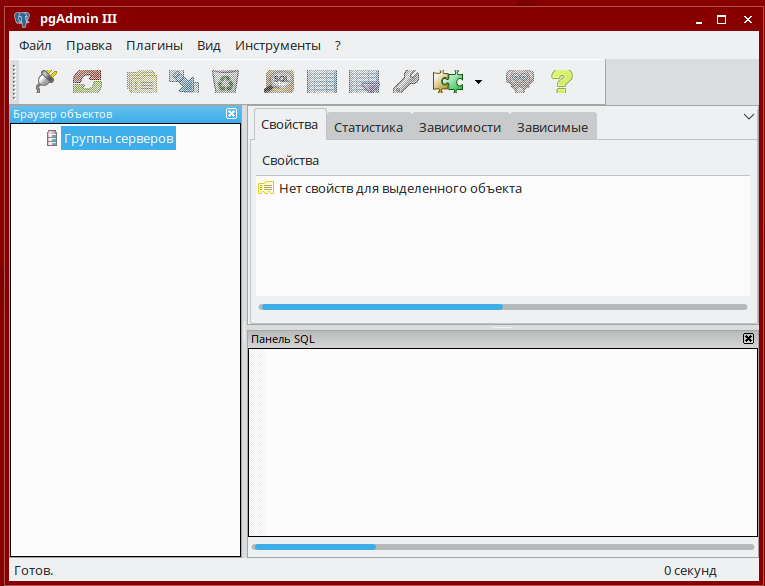Open the ? help menu
The height and width of the screenshot is (586, 765).
click(x=338, y=45)
